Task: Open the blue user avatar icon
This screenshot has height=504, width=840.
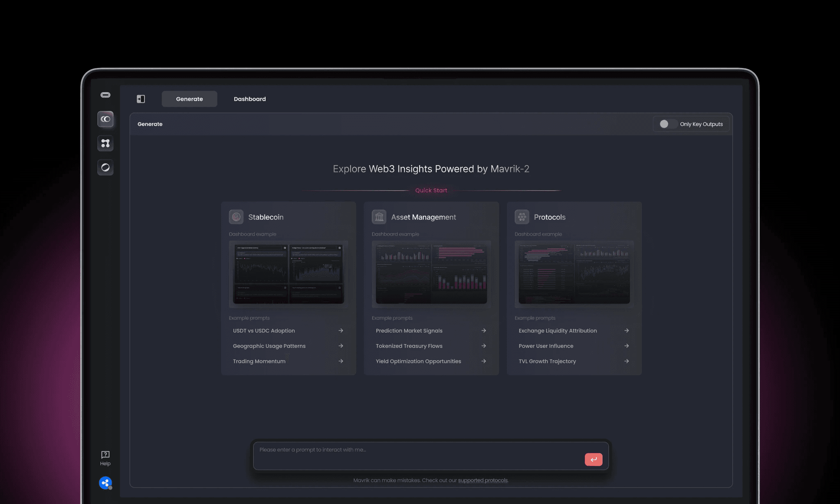Action: coord(105,483)
